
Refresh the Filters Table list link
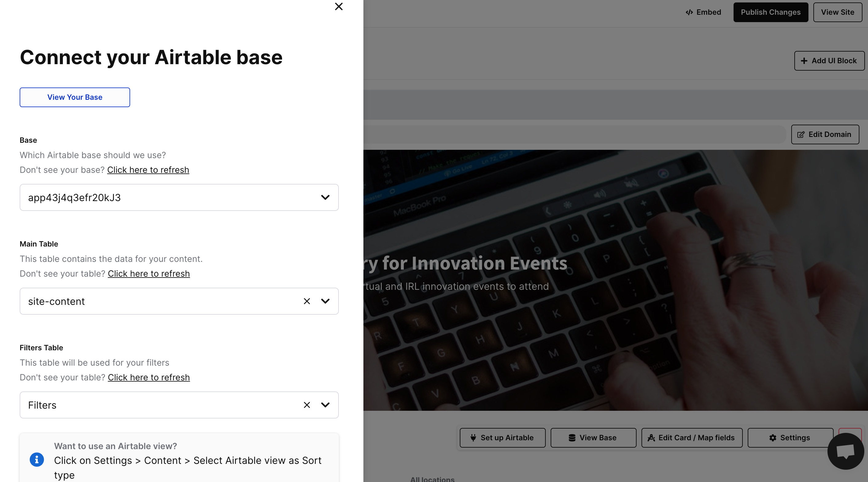(149, 378)
